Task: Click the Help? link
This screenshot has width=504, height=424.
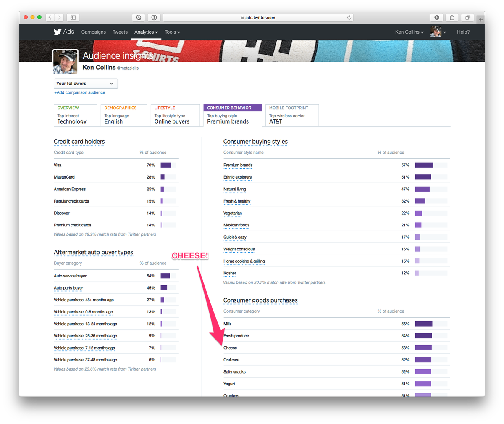Action: [463, 32]
